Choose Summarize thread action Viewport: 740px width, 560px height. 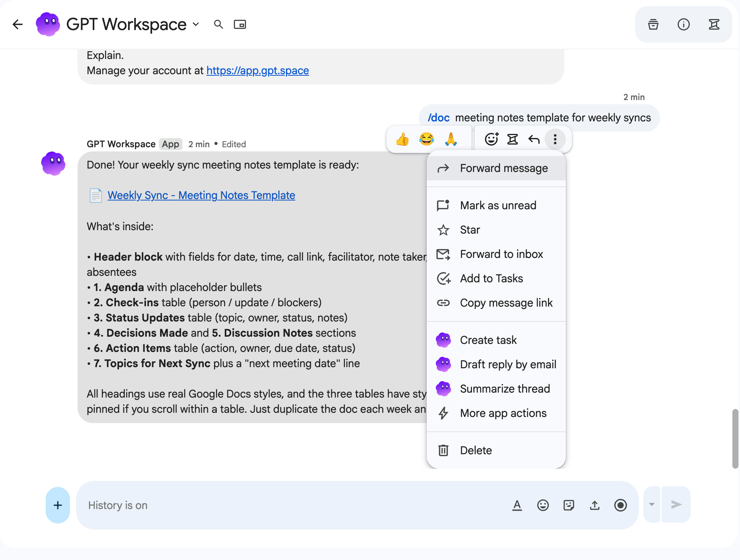click(496, 389)
